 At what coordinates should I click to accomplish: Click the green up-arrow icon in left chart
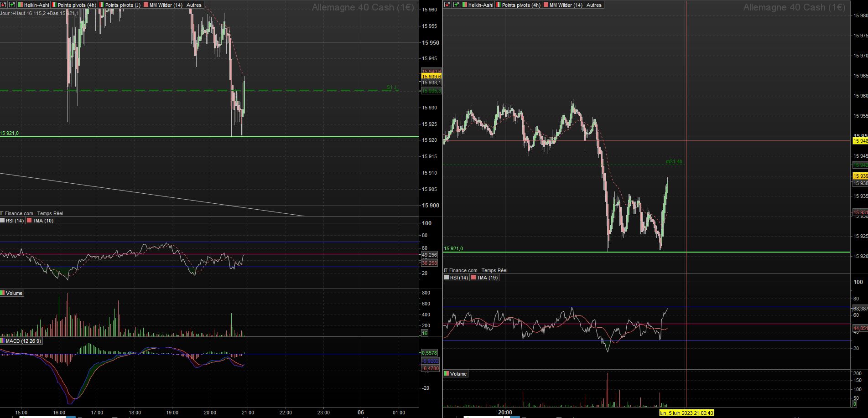[12, 5]
